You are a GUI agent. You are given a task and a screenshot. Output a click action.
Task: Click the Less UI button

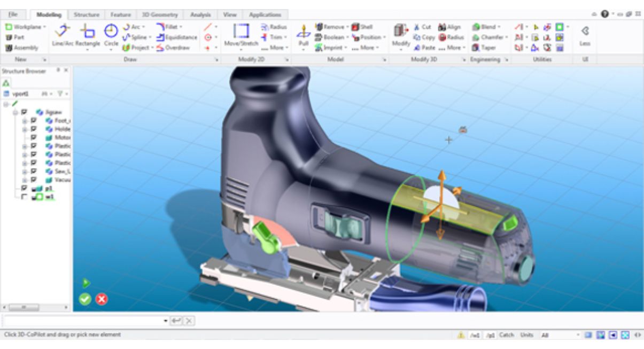pos(585,35)
